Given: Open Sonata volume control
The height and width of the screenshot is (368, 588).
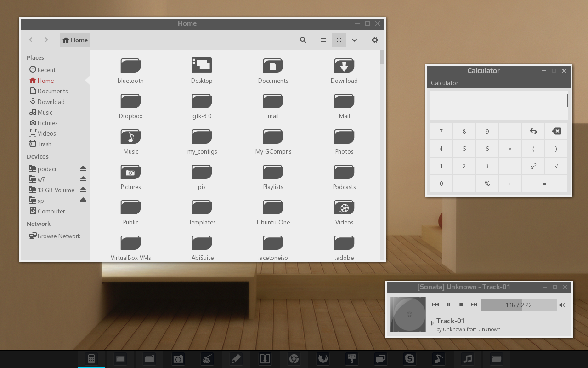Looking at the screenshot, I should 562,305.
